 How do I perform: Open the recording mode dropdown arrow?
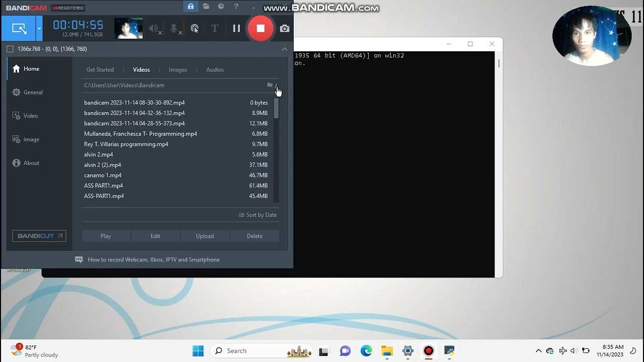[39, 29]
